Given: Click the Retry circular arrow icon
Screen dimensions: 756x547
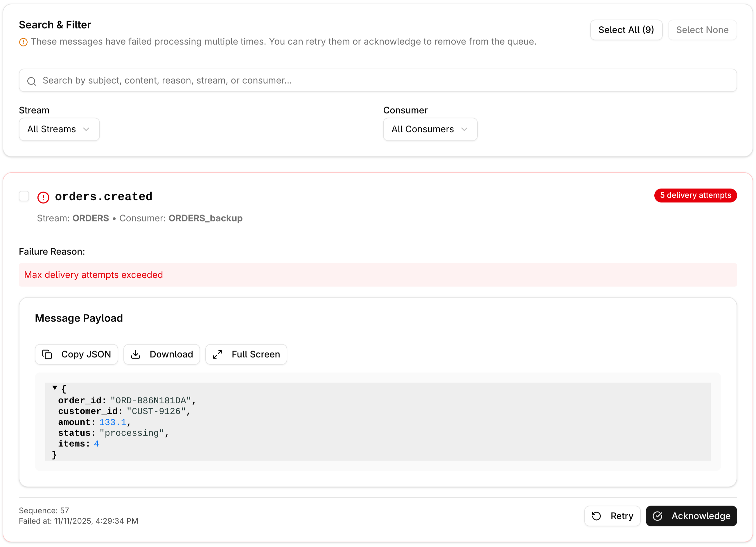Looking at the screenshot, I should click(596, 516).
